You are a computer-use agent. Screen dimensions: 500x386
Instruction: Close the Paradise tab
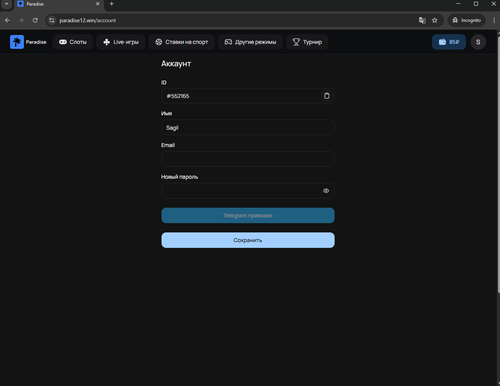tap(98, 4)
